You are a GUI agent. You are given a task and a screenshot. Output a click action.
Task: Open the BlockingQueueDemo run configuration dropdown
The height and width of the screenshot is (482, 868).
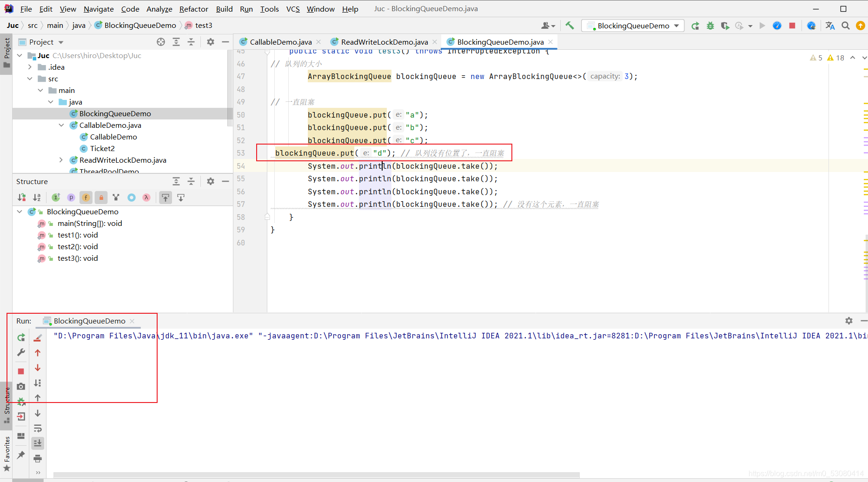[x=633, y=26]
